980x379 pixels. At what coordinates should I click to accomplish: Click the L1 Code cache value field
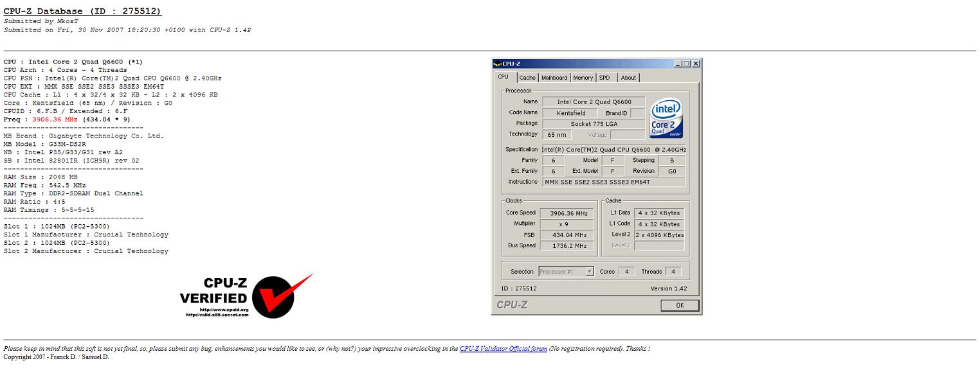coord(659,224)
